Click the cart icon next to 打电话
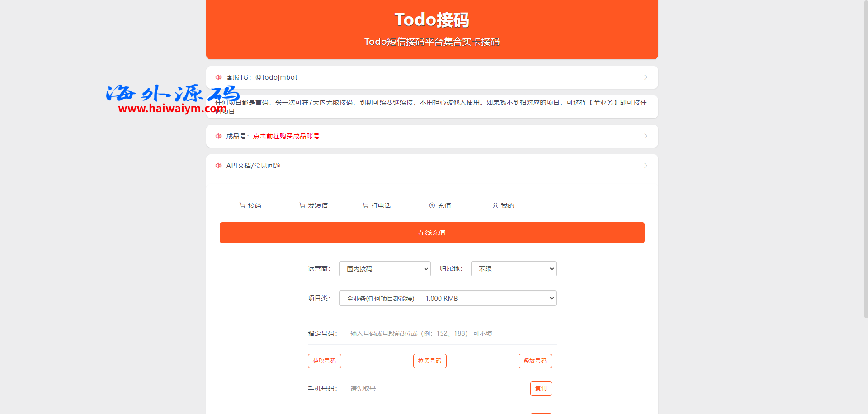 (366, 205)
